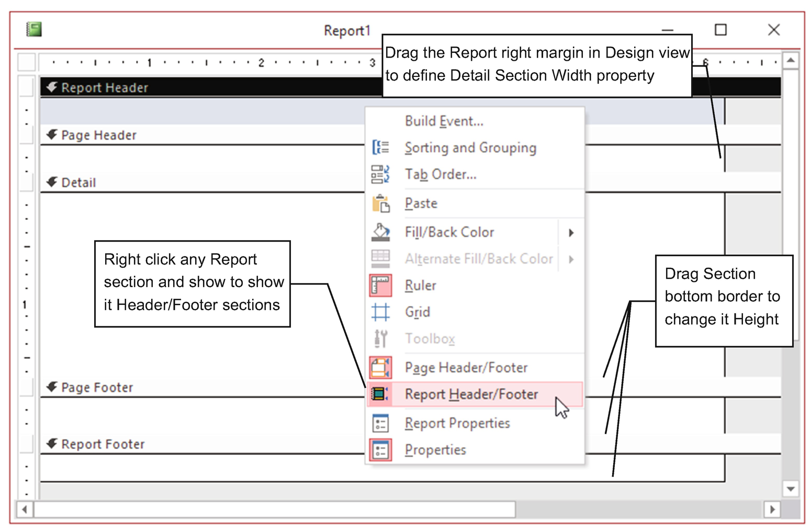Viewport: 811px width, 532px height.
Task: Open Report Properties menu entry
Action: [474, 423]
